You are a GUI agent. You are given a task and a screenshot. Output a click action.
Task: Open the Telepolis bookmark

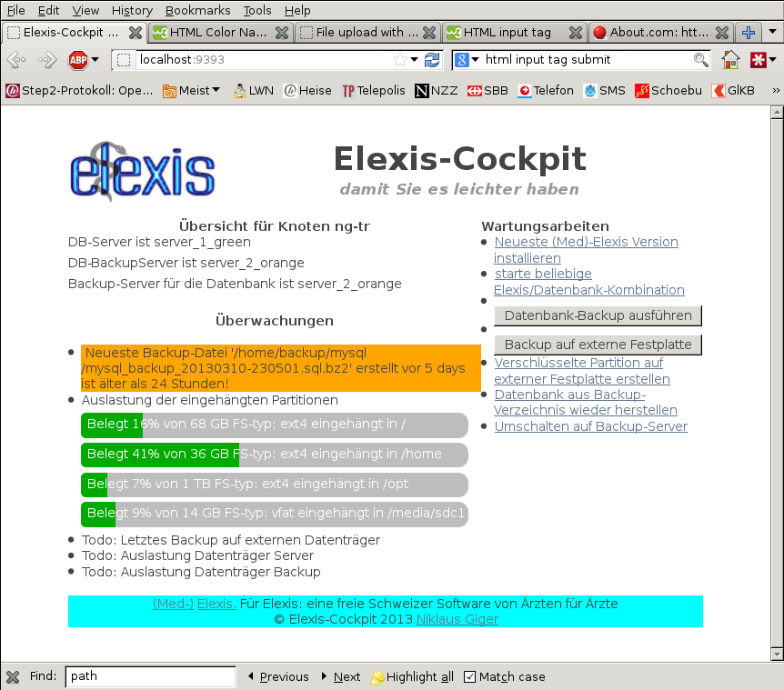pos(374,90)
